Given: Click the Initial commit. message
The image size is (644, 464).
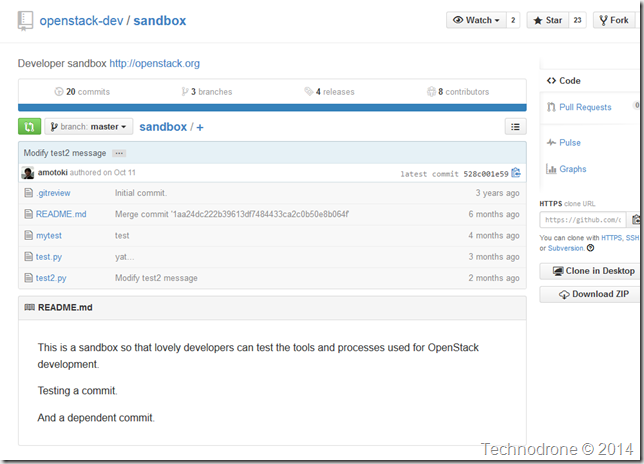Looking at the screenshot, I should pyautogui.click(x=141, y=193).
